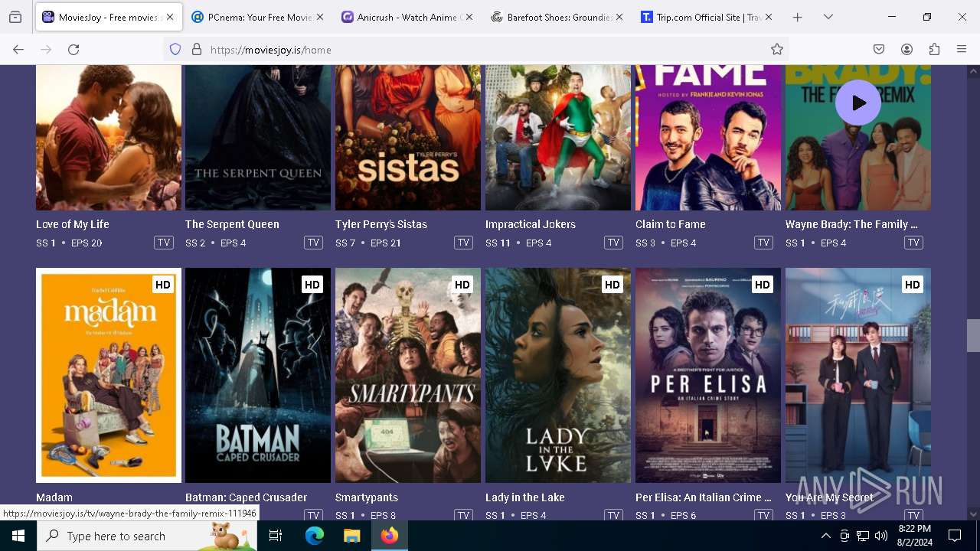This screenshot has height=551, width=980.
Task: Click the site security padlock icon
Action: (x=197, y=49)
